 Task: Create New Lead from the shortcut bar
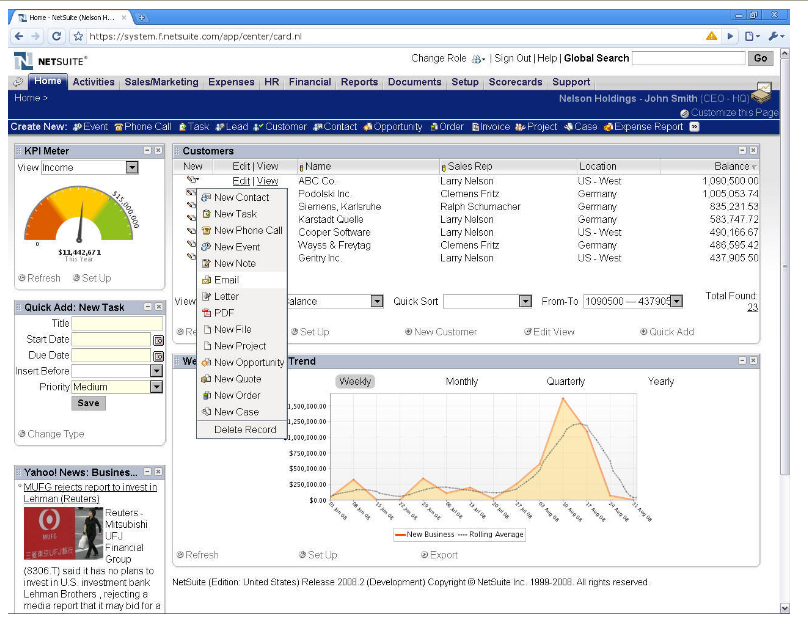(x=232, y=127)
